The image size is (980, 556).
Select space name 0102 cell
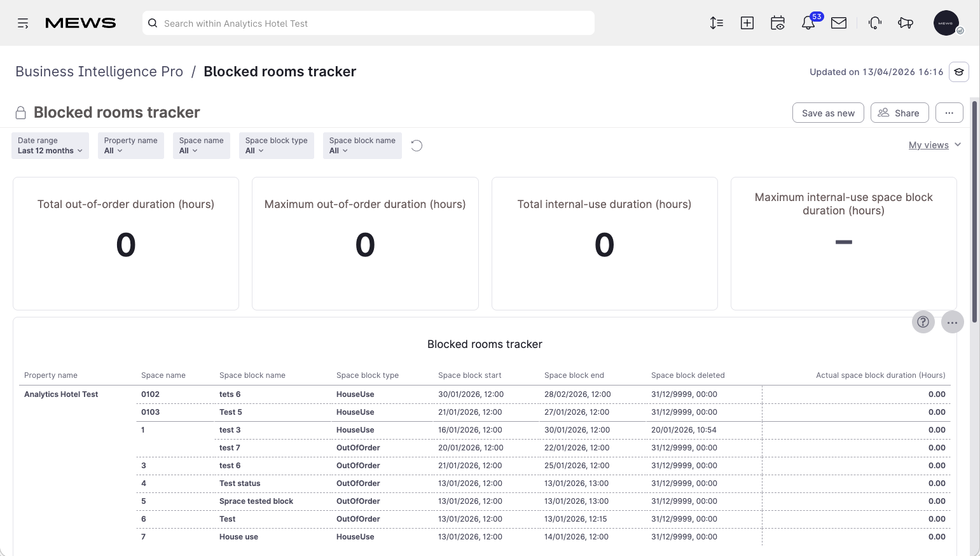150,394
